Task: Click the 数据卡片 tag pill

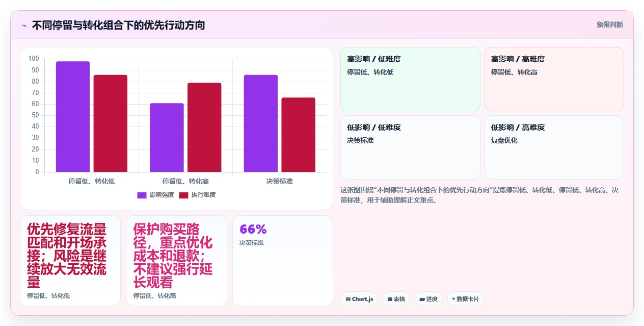Action: point(465,299)
